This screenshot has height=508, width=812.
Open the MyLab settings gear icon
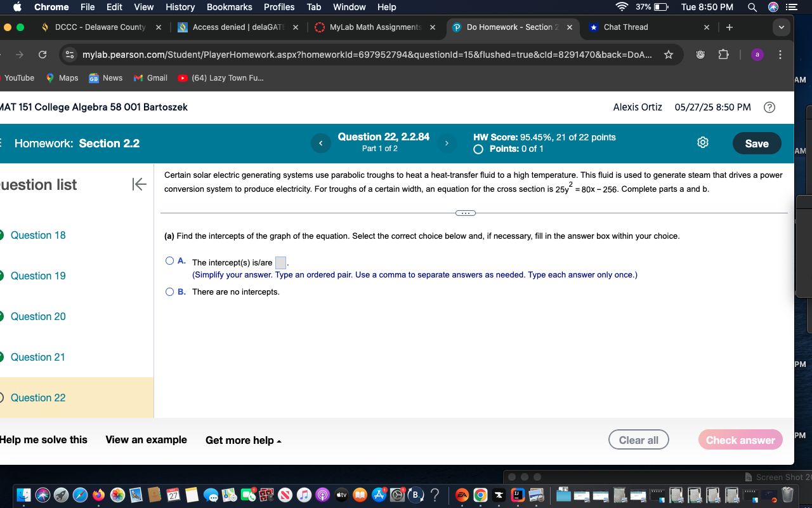[x=702, y=142]
